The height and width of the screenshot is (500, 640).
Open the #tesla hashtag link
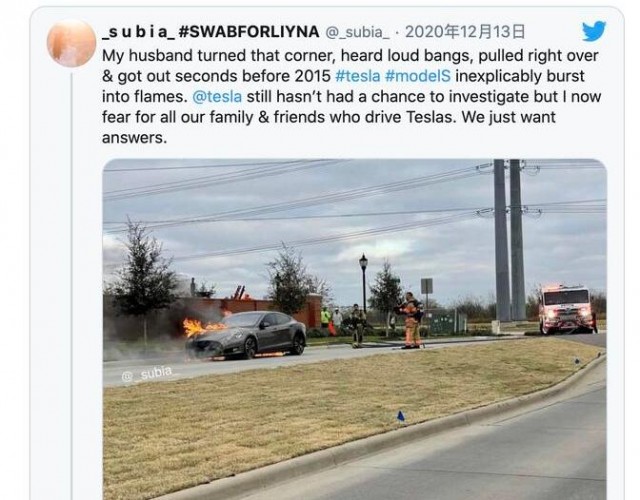(x=358, y=76)
